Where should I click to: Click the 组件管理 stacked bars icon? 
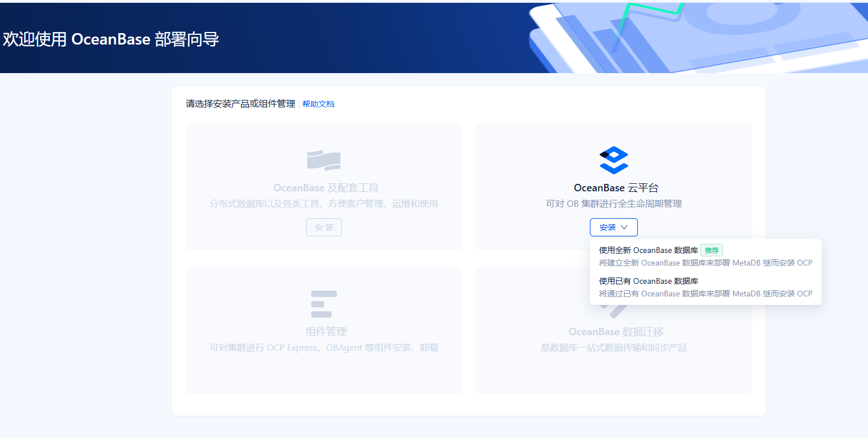click(324, 304)
